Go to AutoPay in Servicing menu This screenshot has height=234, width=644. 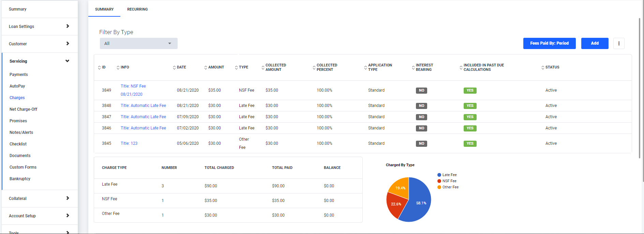(x=17, y=86)
